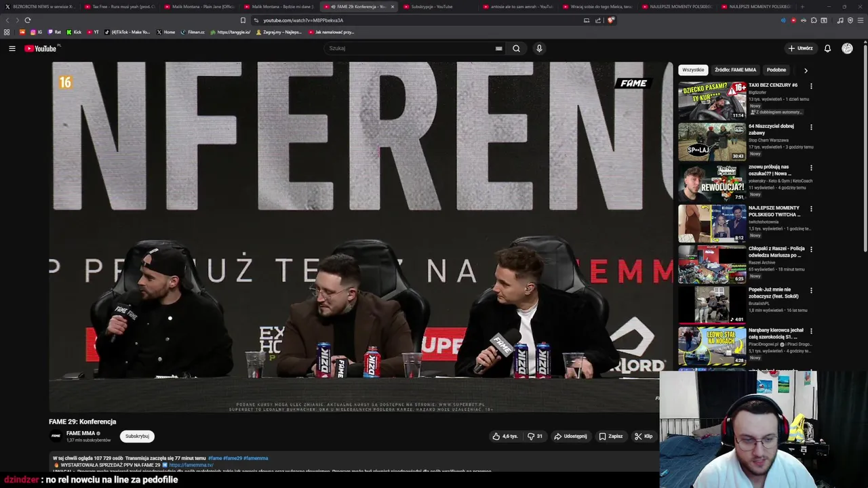This screenshot has height=488, width=868.
Task: Open TAXI BEZ CENZURY #6 thumbnail
Action: click(x=712, y=100)
